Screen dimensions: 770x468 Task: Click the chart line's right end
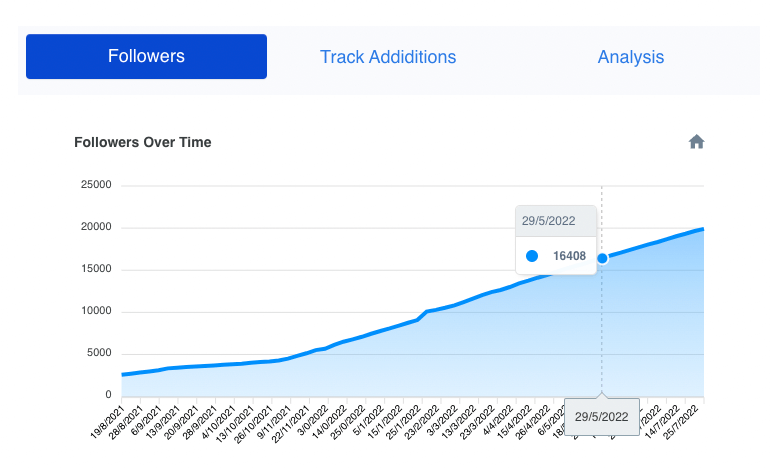[x=702, y=229]
